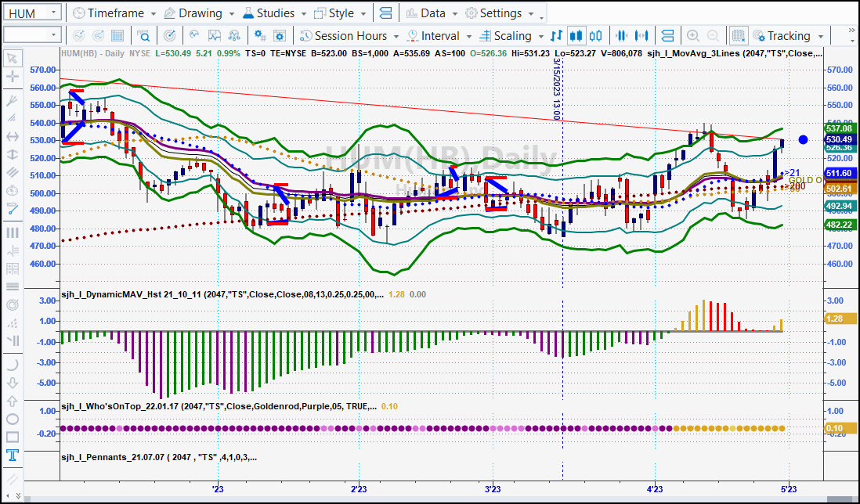Pick the down arrow drawing tool
This screenshot has height=504, width=860.
click(x=12, y=383)
